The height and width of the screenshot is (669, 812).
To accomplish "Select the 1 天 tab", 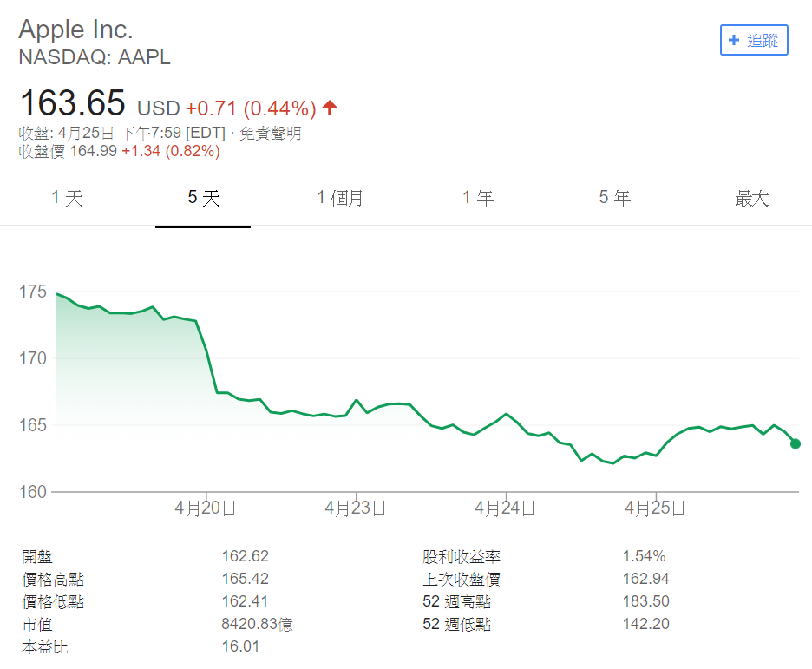I will (x=68, y=198).
